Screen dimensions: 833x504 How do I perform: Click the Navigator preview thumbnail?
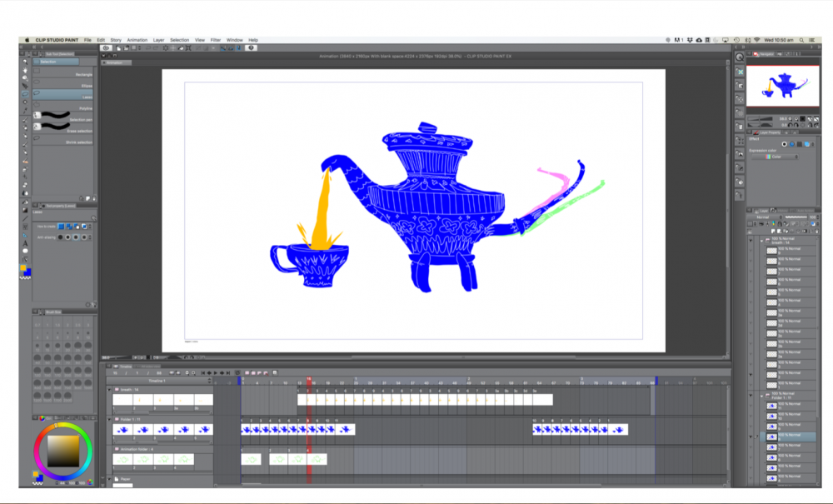pyautogui.click(x=783, y=86)
